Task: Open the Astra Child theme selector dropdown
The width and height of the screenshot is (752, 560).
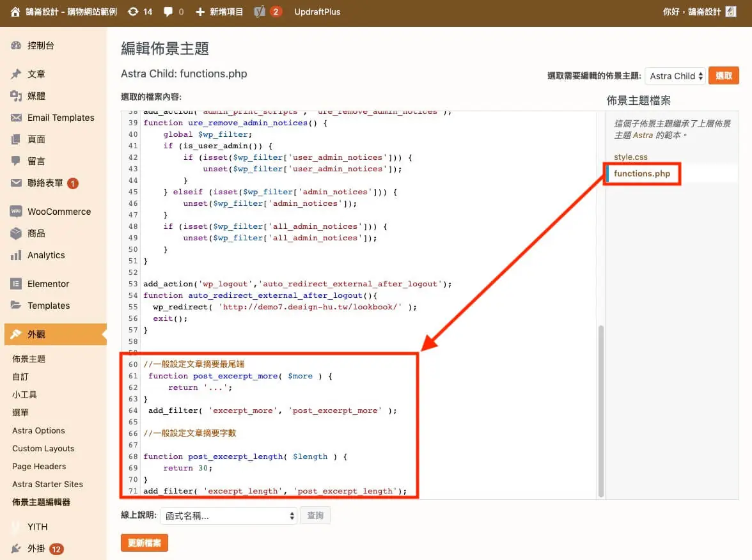Action: 675,75
